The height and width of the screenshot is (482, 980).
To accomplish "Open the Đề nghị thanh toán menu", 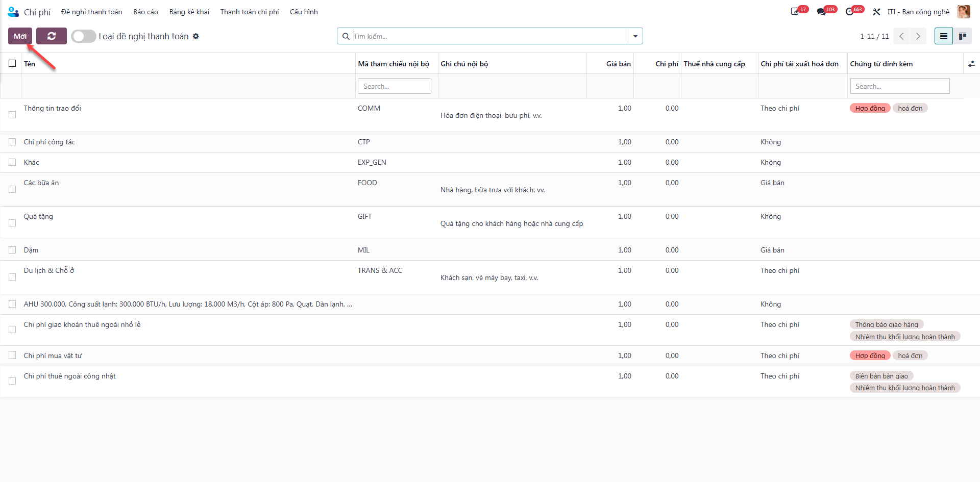I will [91, 12].
